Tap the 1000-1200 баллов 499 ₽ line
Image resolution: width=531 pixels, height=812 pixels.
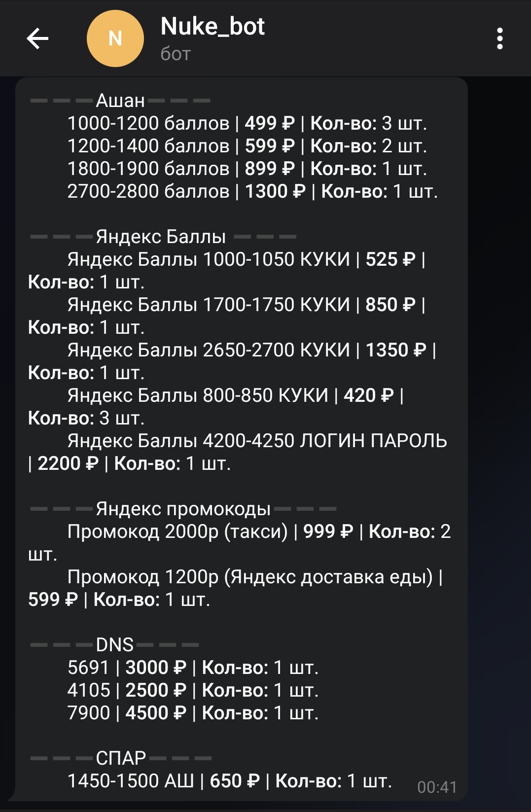tap(247, 123)
